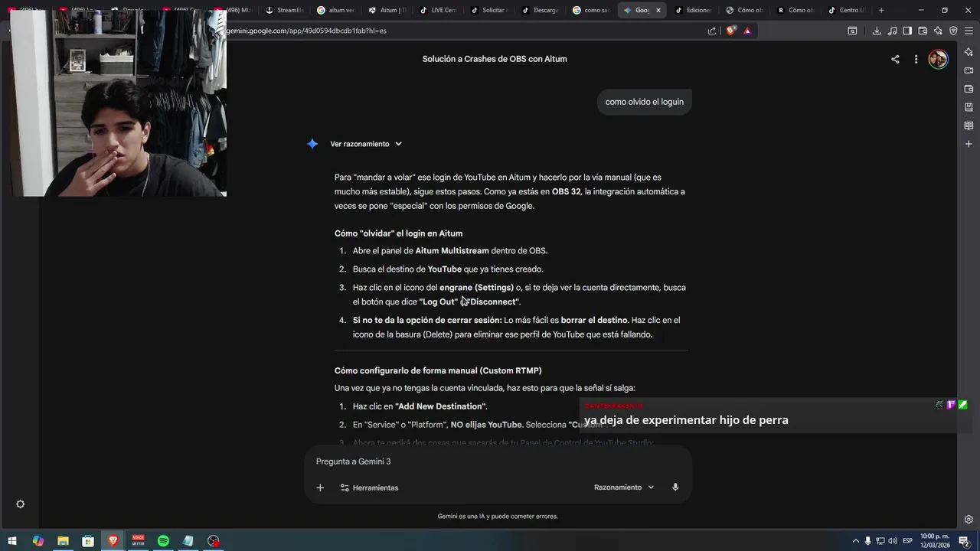Switch to the Descarga TikTok tab
Image resolution: width=980 pixels, height=551 pixels.
tap(541, 10)
